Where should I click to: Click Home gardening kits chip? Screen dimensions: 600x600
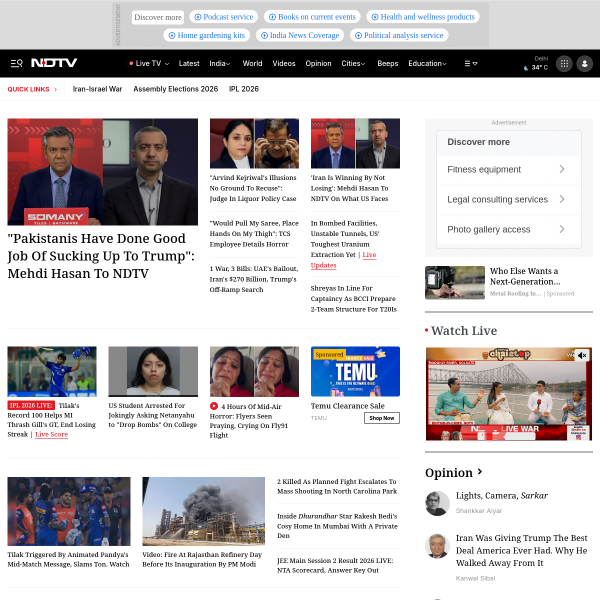(207, 35)
